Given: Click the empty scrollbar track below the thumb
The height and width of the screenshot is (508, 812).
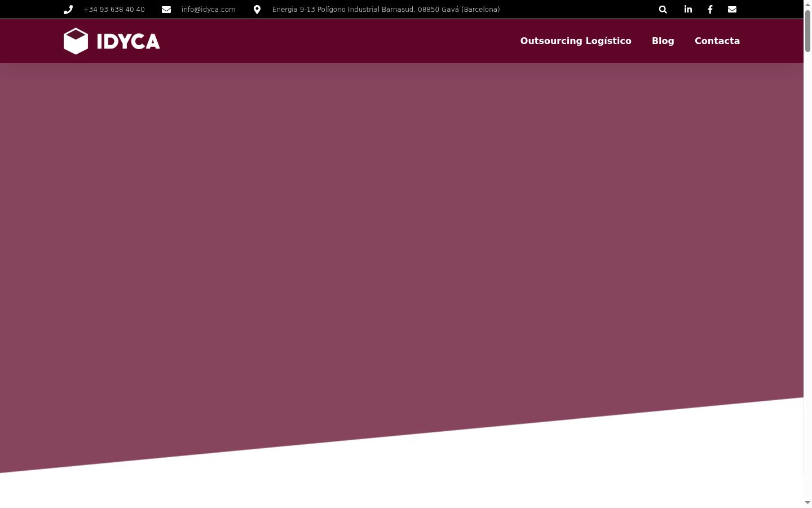Looking at the screenshot, I should click(x=807, y=271).
